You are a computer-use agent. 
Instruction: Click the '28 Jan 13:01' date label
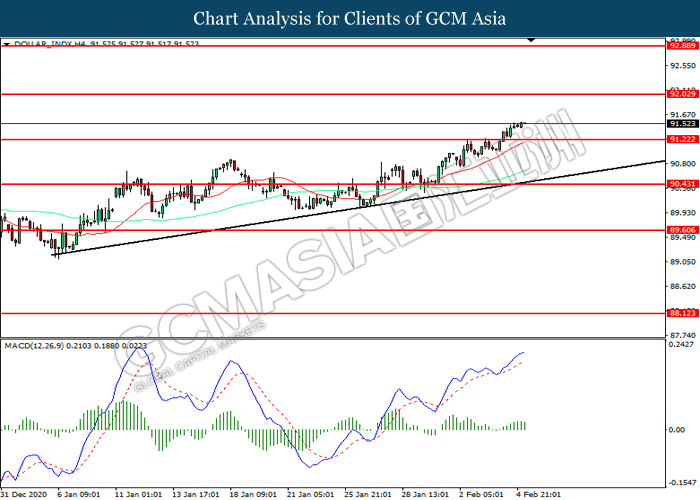[425, 494]
